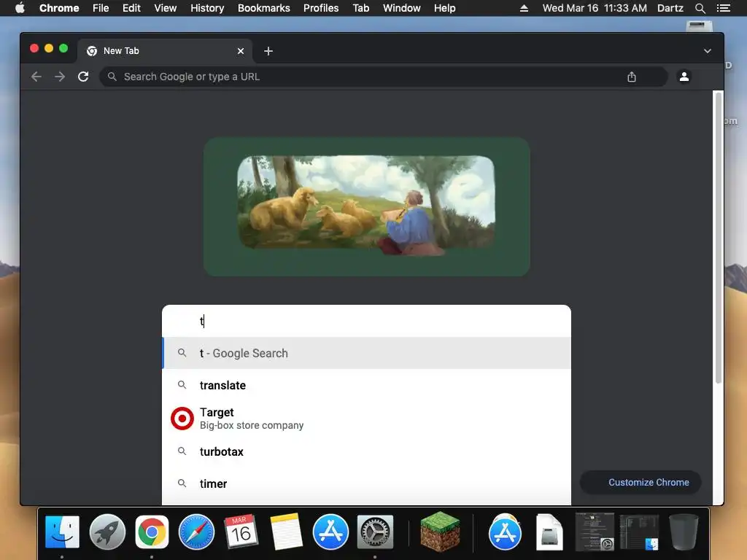Click the magnifier icon beside 'turbotax'
The width and height of the screenshot is (747, 560).
tap(182, 451)
